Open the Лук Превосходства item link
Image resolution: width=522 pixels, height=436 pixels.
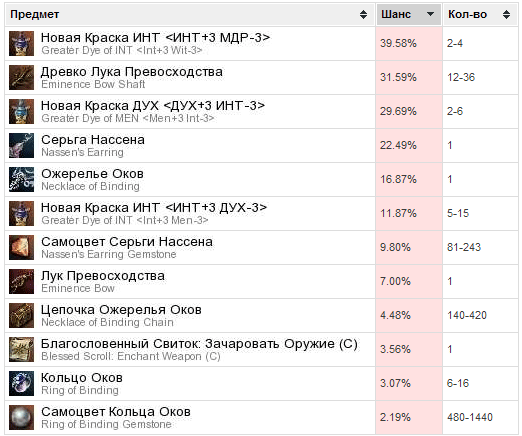pyautogui.click(x=103, y=276)
